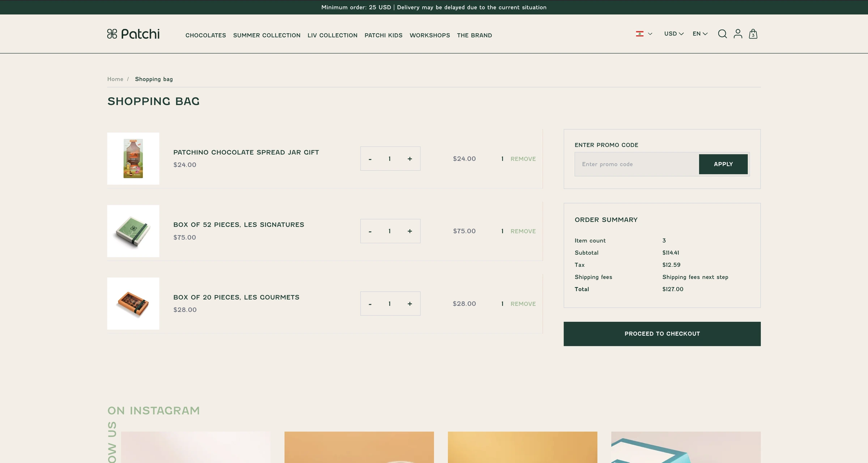Focus the promo code input field
The height and width of the screenshot is (463, 868).
point(637,164)
